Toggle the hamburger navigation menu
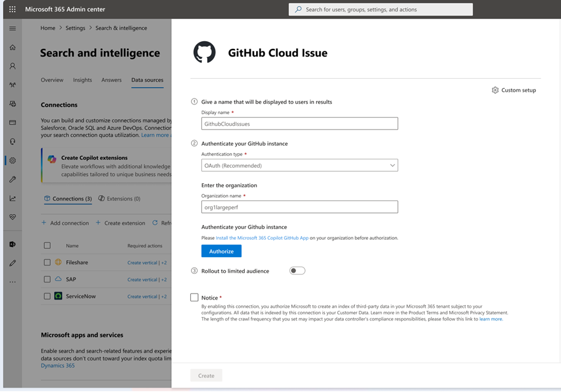This screenshot has width=561, height=392. (x=13, y=29)
